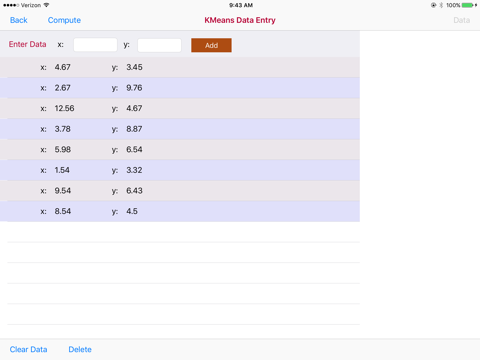Viewport: 480px width, 360px height.
Task: Tap the Verizon carrier label
Action: pyautogui.click(x=31, y=5)
